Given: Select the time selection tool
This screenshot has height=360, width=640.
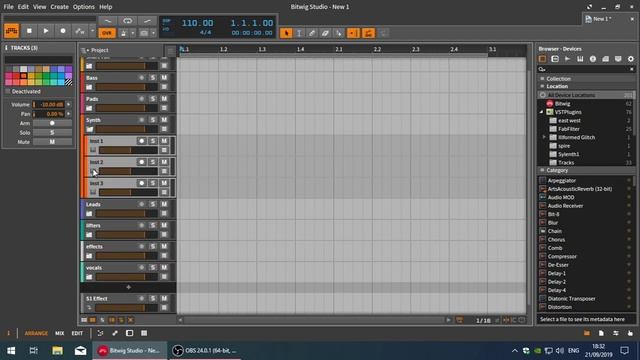Looking at the screenshot, I should 299,33.
